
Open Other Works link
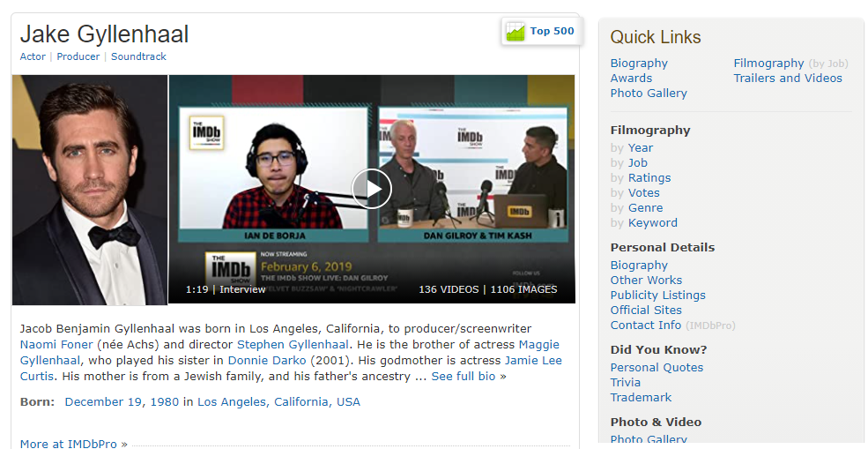[x=646, y=281]
